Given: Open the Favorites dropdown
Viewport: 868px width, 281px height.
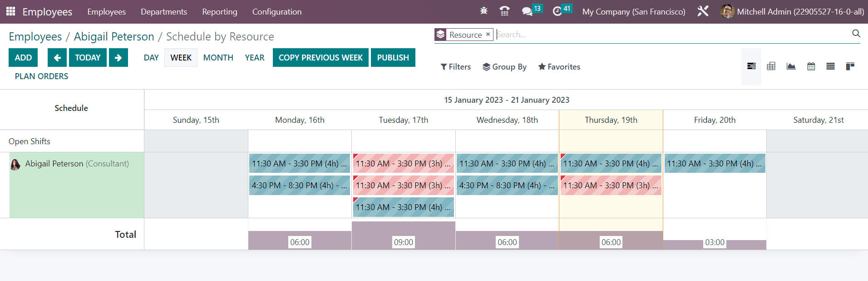Looking at the screenshot, I should 559,67.
